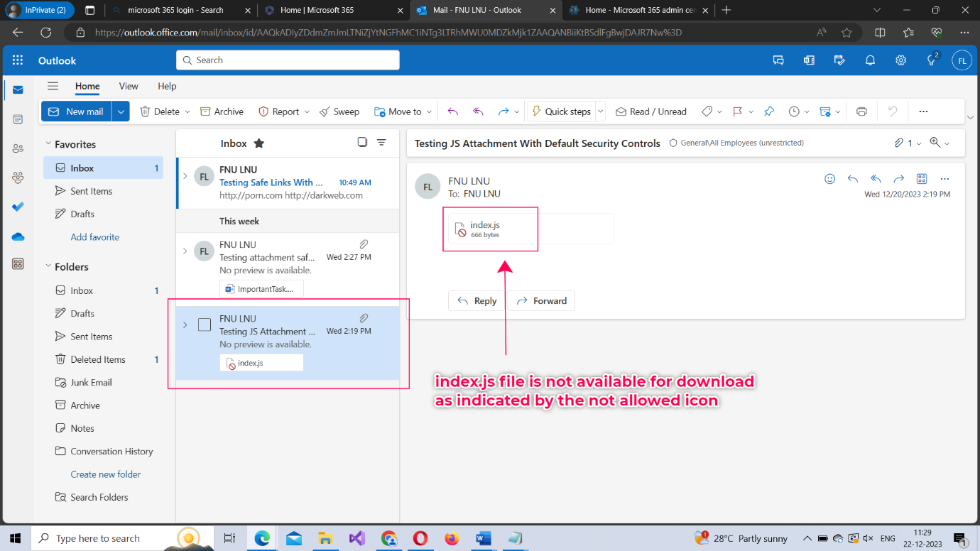980x551 pixels.
Task: Toggle Read / Unread status
Action: click(x=650, y=111)
